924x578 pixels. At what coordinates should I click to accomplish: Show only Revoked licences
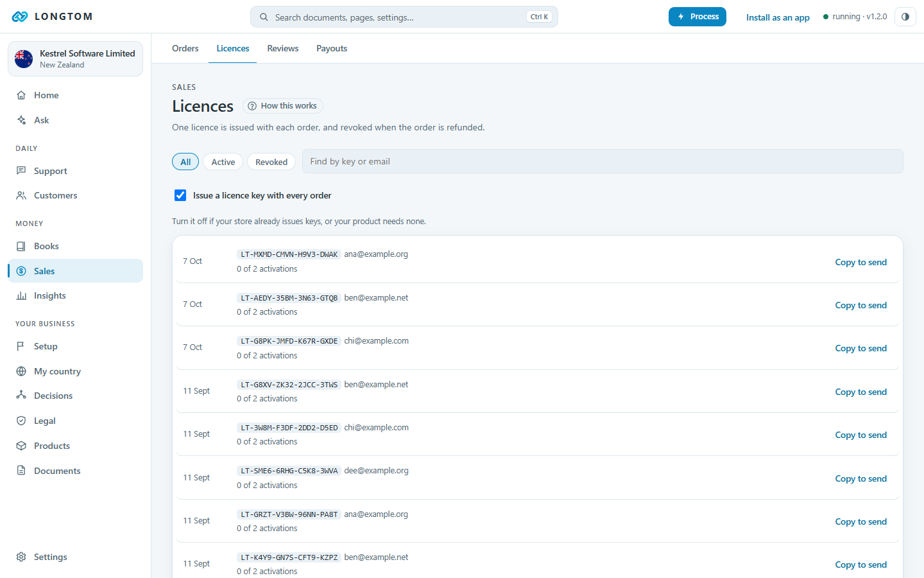pyautogui.click(x=271, y=162)
